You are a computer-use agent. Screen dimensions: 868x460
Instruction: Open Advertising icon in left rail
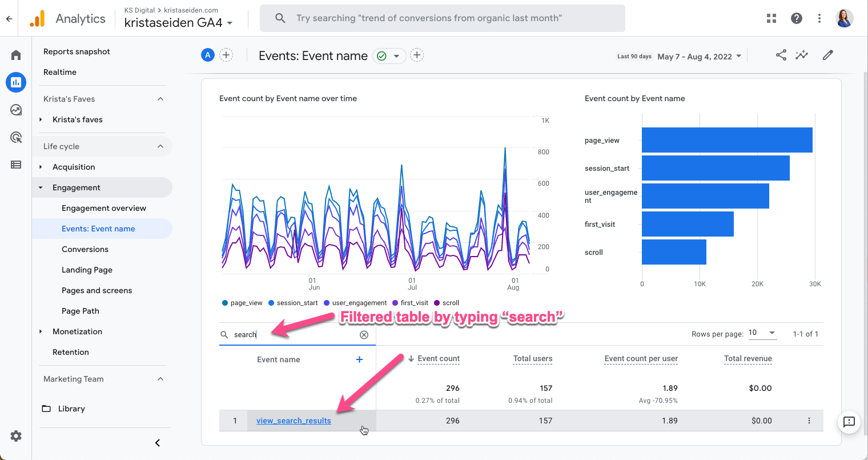coord(16,137)
